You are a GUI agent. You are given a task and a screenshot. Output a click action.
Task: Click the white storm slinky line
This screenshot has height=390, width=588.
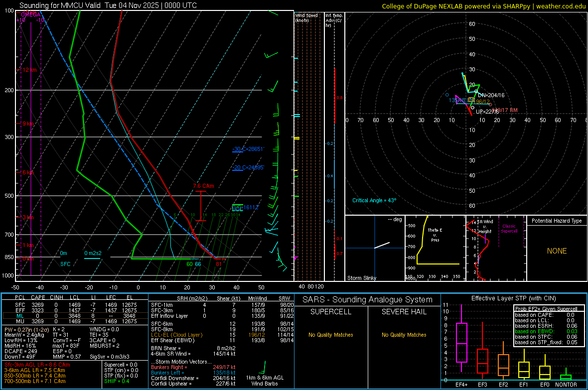point(382,245)
